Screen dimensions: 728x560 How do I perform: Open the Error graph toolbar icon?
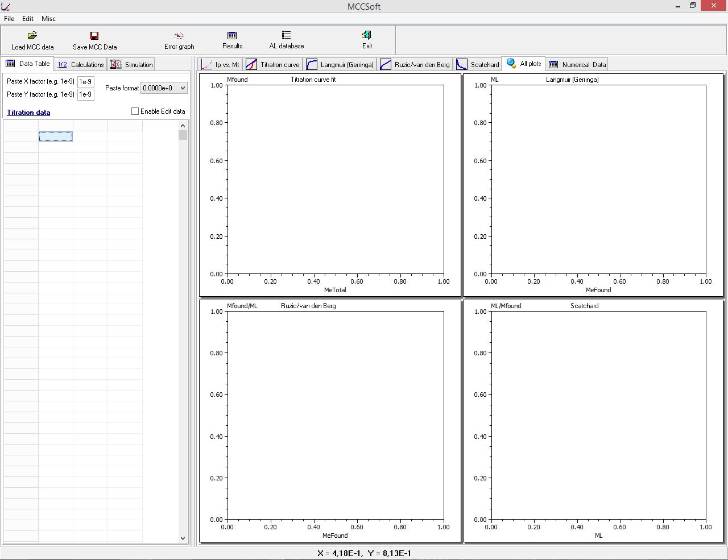[179, 36]
